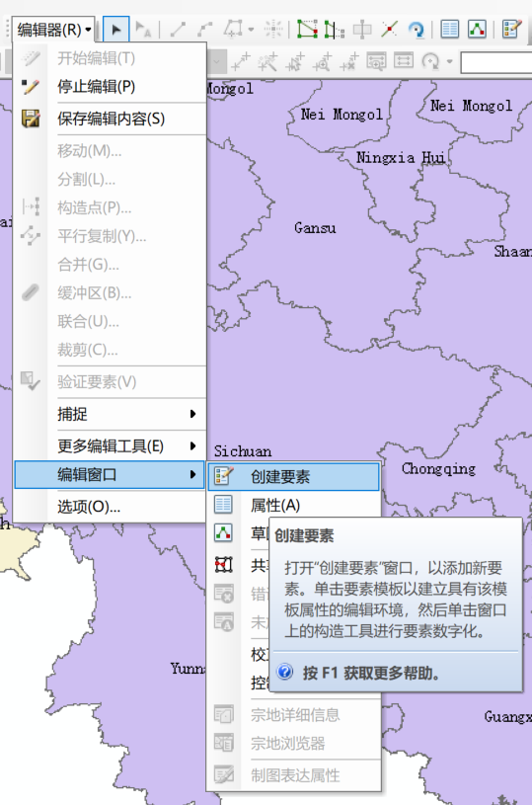The width and height of the screenshot is (532, 805).
Task: Click the Gansu map label
Action: coord(315,228)
